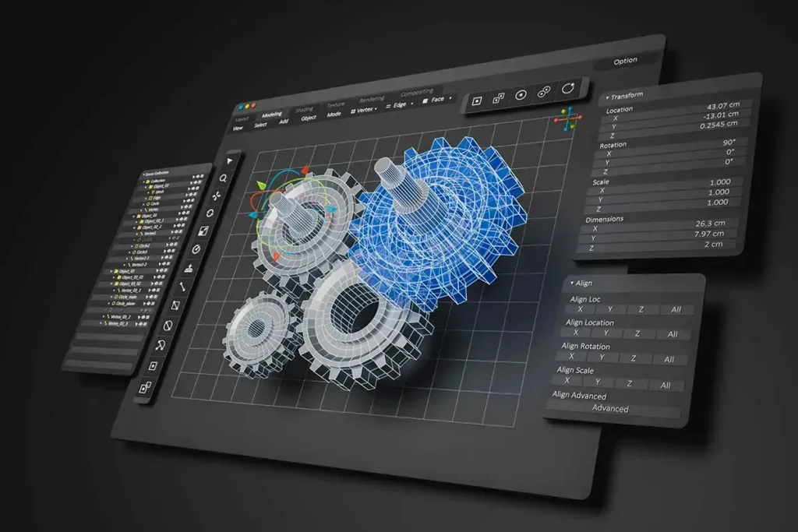Toggle X button under Align Rotation
Screen dimensions: 798x532
pyautogui.click(x=570, y=356)
